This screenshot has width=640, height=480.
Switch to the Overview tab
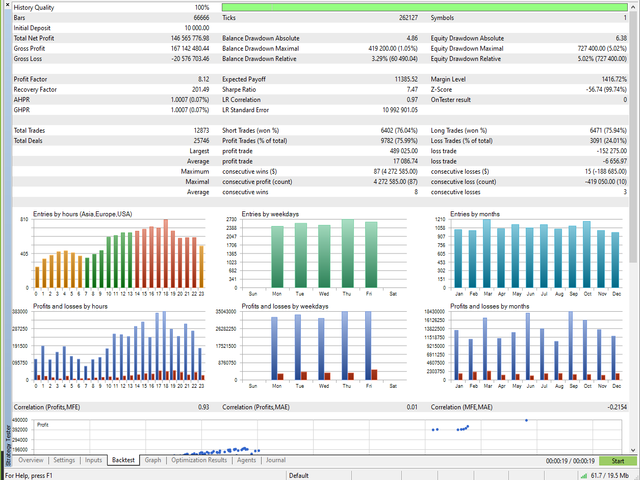click(x=31, y=460)
